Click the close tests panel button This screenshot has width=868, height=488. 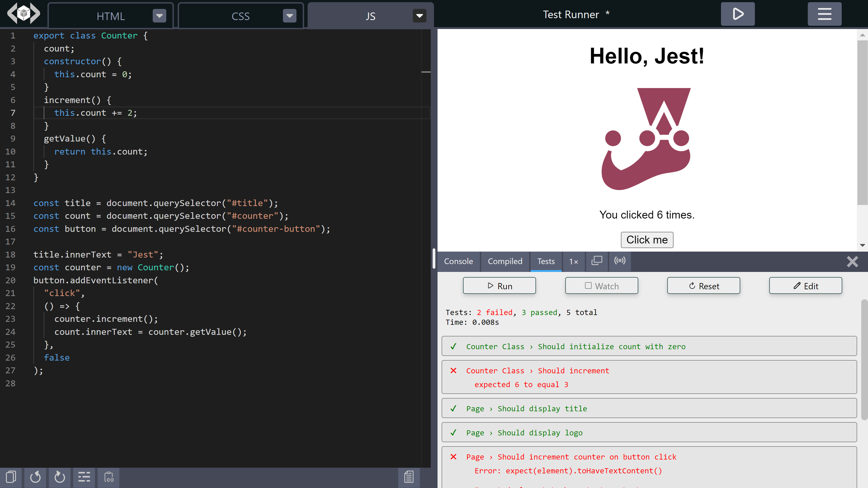[x=853, y=262]
